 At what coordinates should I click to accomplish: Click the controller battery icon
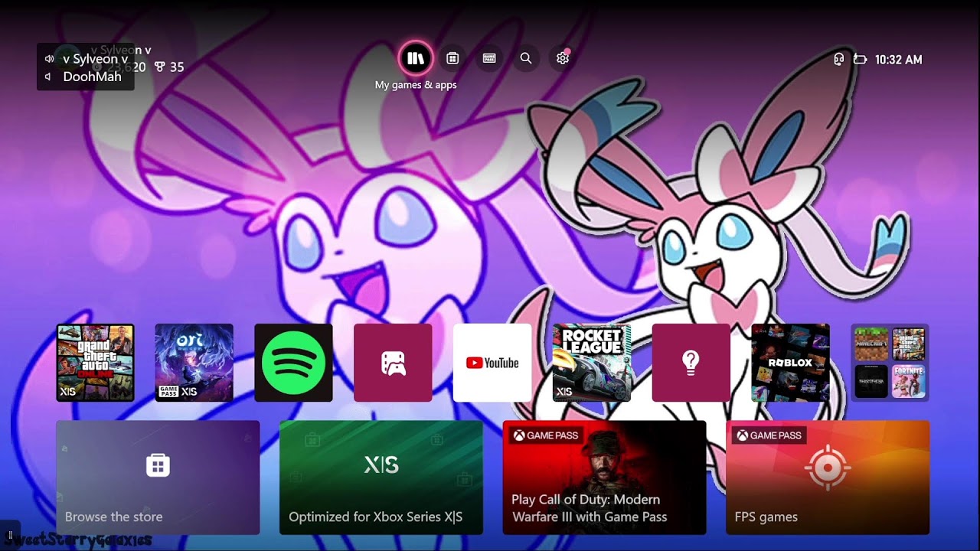860,59
